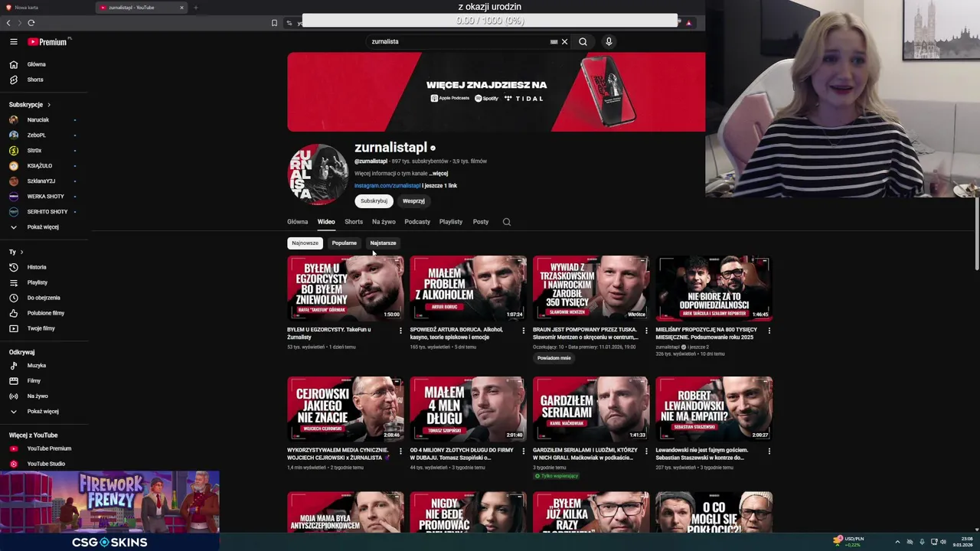Click Powiadom mnie for Mentzen premiere
This screenshot has height=551, width=980.
[554, 358]
